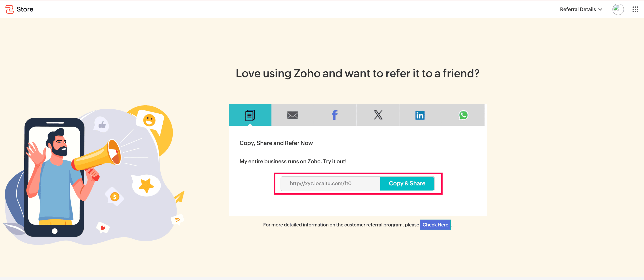Image resolution: width=644 pixels, height=280 pixels.
Task: Share via the X icon
Action: coord(378,115)
